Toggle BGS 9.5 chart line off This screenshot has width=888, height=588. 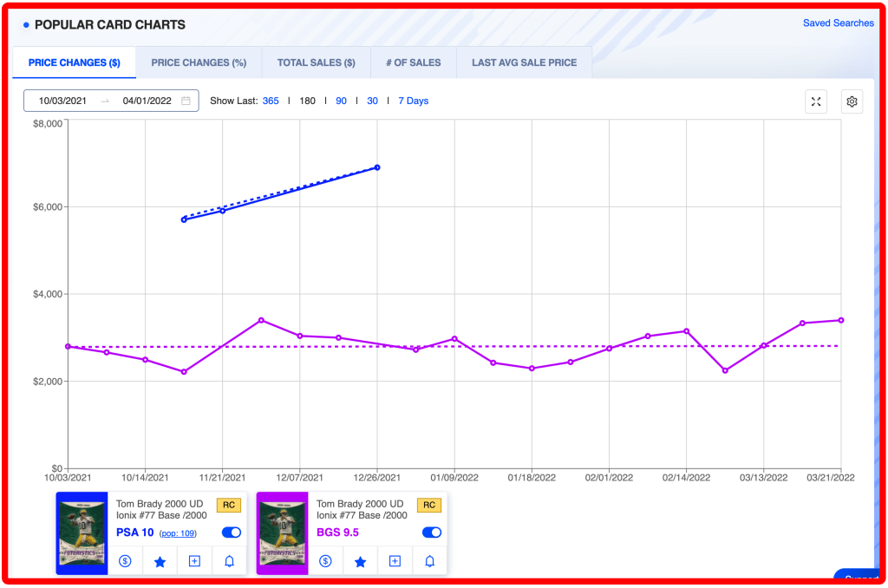[x=432, y=532]
